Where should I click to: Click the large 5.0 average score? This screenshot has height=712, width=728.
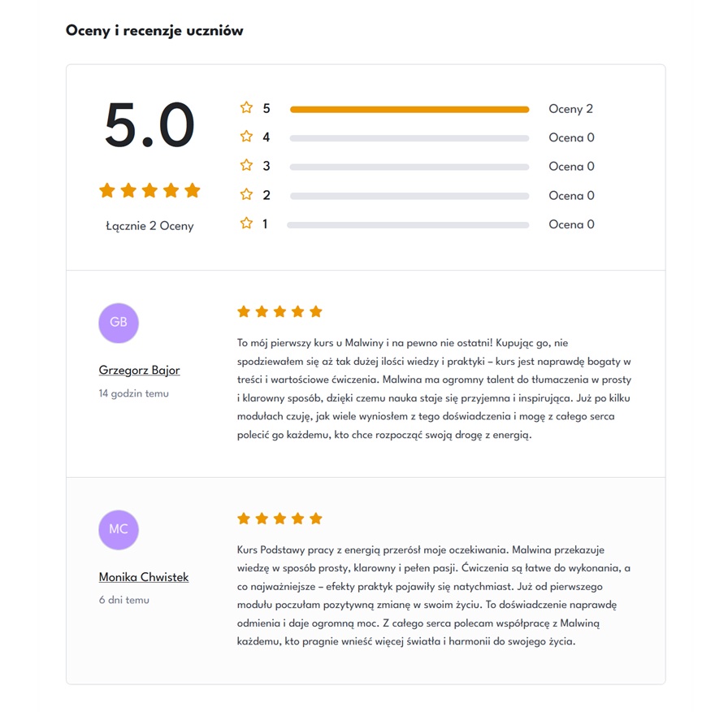tap(149, 126)
